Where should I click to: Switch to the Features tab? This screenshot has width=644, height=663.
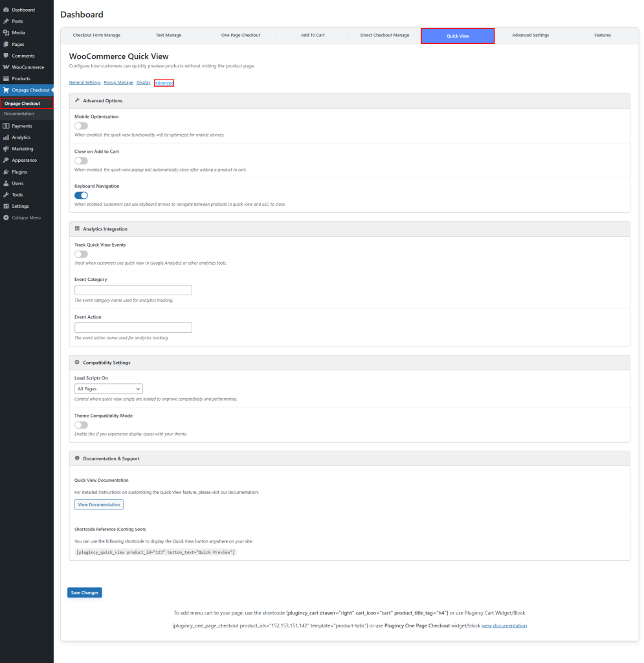point(603,36)
